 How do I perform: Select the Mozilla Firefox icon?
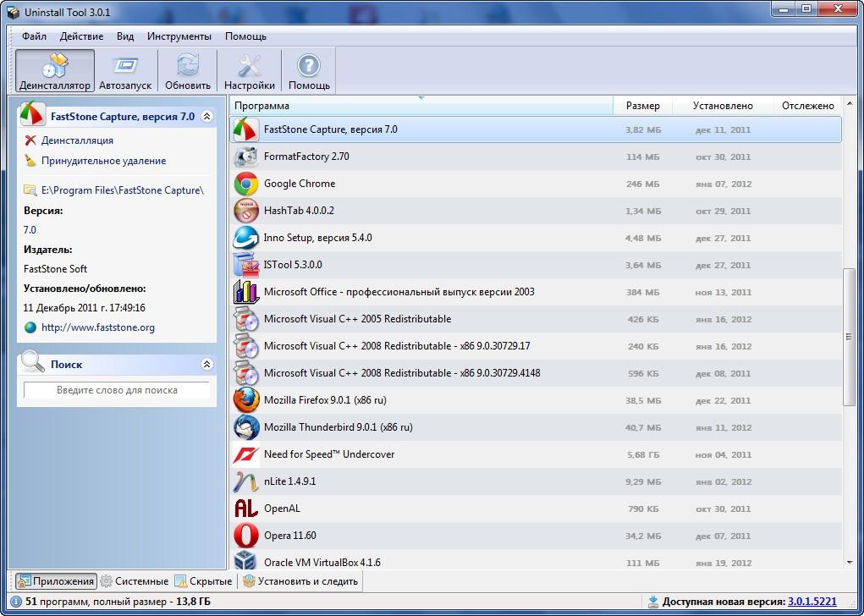[245, 400]
